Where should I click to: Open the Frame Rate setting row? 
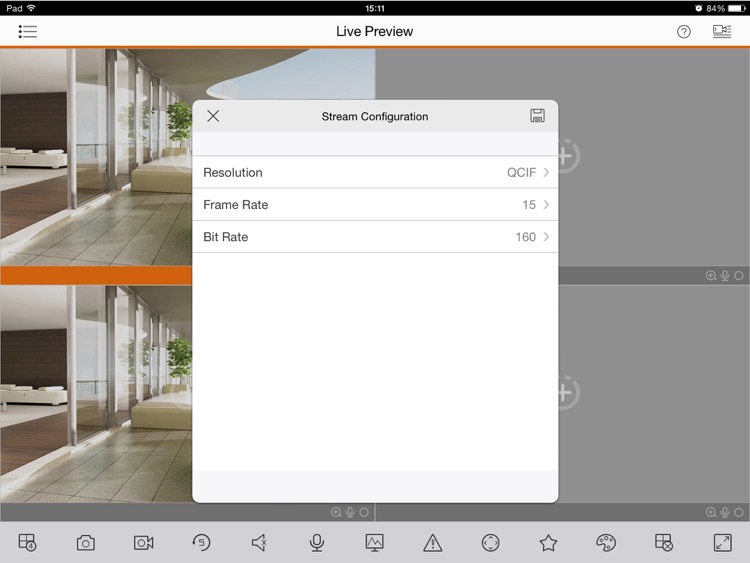click(375, 205)
